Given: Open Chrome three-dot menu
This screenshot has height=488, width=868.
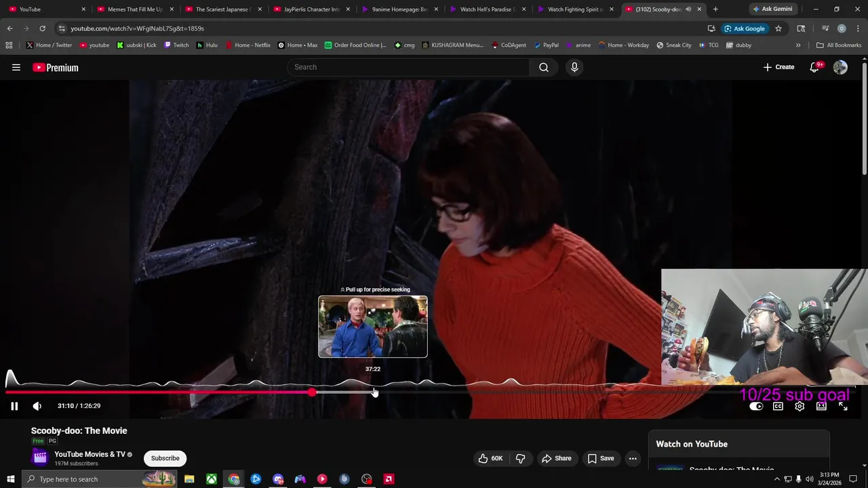Looking at the screenshot, I should pos(857,28).
